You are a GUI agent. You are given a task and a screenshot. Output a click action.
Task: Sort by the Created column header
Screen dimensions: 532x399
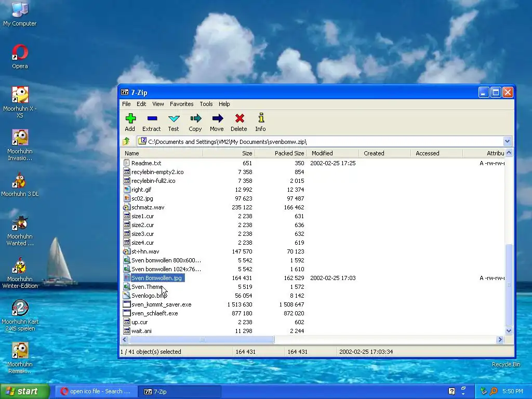[x=385, y=153]
